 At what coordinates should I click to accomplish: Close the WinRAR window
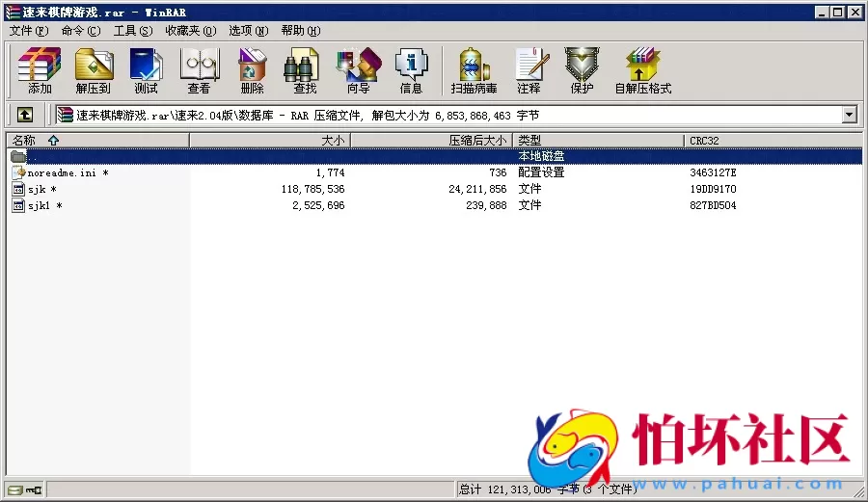(854, 13)
